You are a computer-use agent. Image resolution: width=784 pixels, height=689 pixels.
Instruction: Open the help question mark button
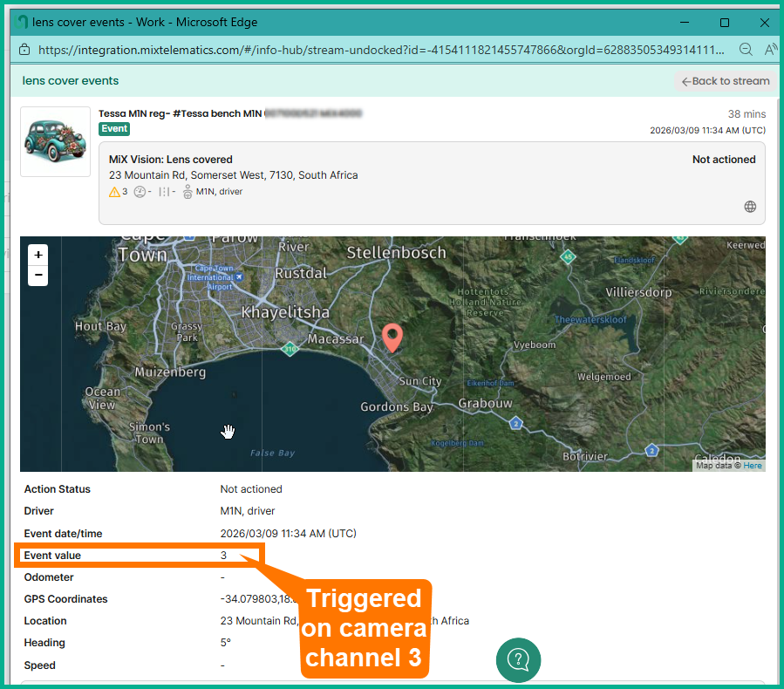click(518, 659)
